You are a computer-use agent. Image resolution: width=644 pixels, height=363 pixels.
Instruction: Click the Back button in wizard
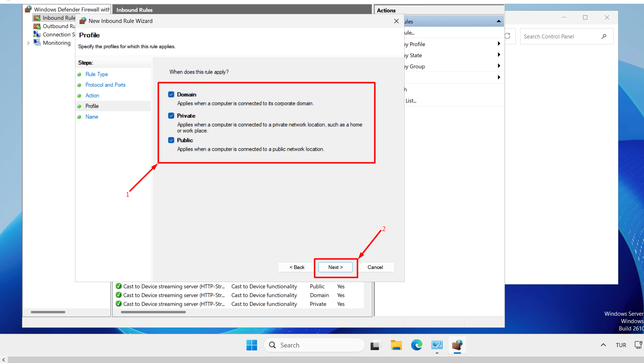[297, 267]
